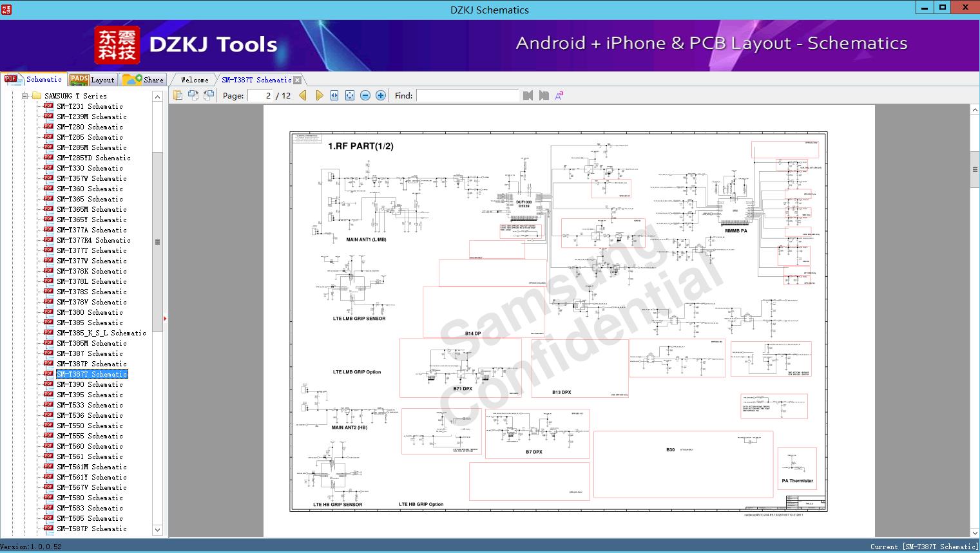This screenshot has height=553, width=980.
Task: Open the Welcome tab
Action: pos(195,80)
